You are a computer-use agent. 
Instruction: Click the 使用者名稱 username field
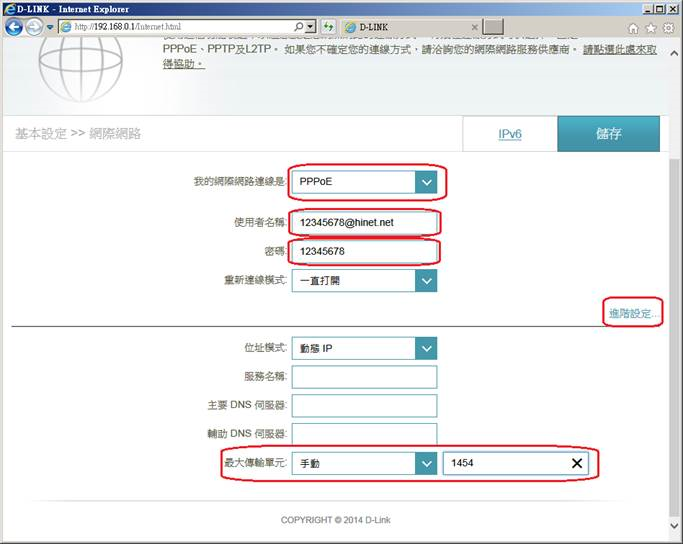(364, 222)
